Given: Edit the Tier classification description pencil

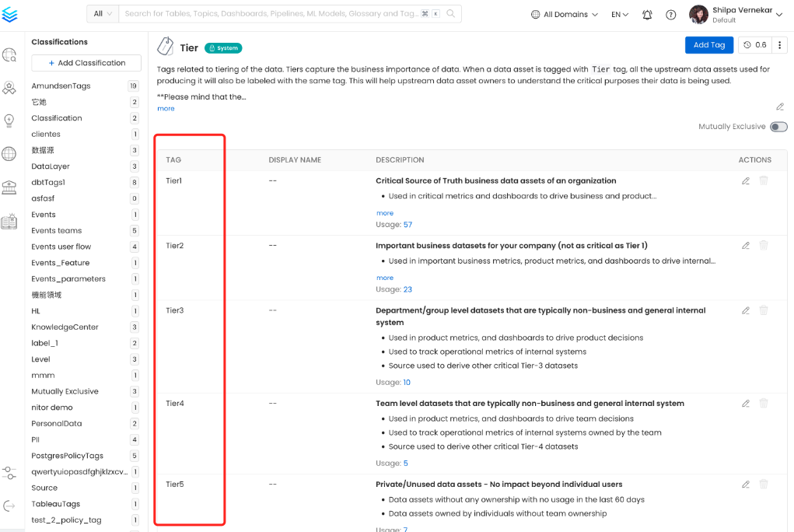Looking at the screenshot, I should 780,107.
